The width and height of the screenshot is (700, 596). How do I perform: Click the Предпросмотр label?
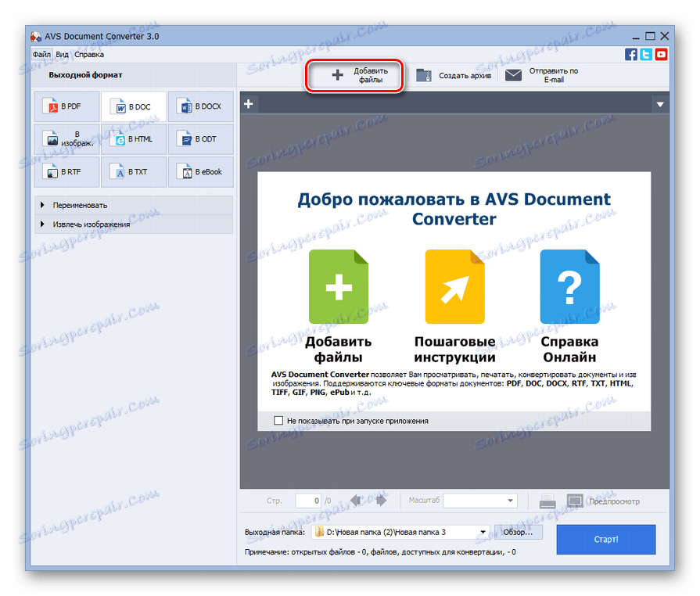(614, 502)
